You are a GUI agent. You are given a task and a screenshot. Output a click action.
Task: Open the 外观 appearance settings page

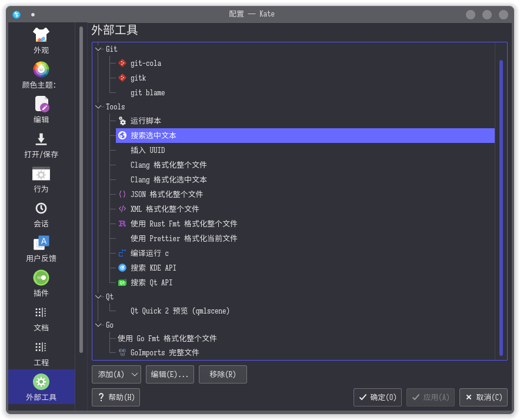coord(41,41)
